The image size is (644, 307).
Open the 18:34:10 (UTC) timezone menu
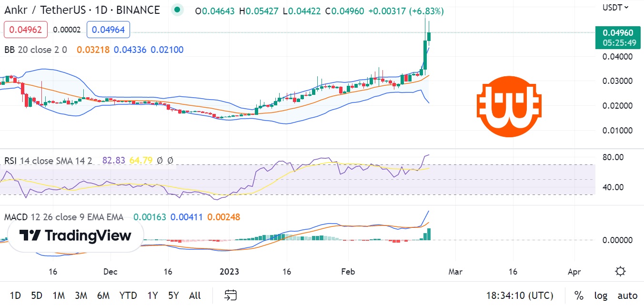520,296
